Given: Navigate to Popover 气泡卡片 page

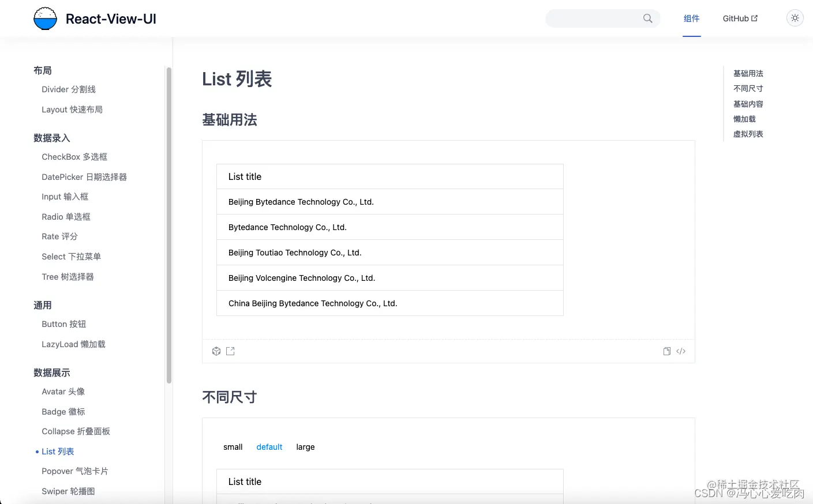Looking at the screenshot, I should 74,471.
